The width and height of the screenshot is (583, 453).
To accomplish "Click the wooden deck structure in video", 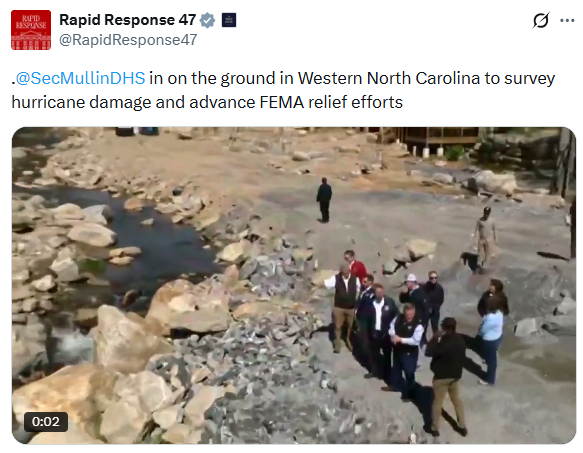I will [439, 139].
